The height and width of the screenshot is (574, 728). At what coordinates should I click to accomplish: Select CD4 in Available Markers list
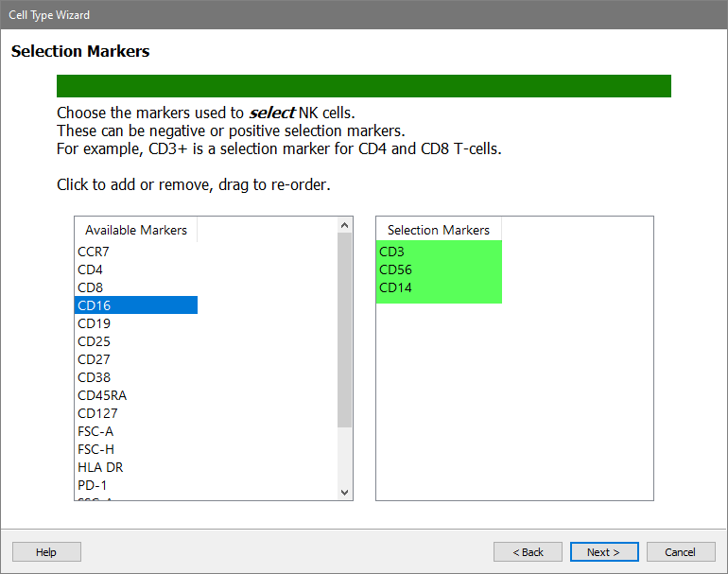coord(91,270)
